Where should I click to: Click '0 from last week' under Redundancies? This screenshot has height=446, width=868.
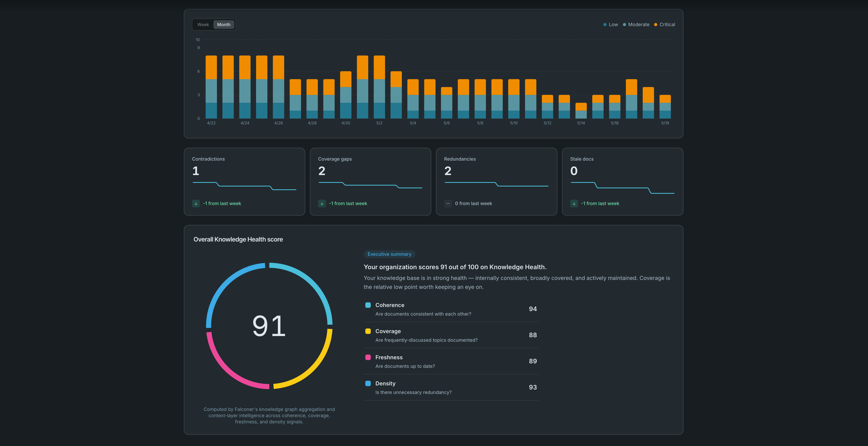point(473,203)
